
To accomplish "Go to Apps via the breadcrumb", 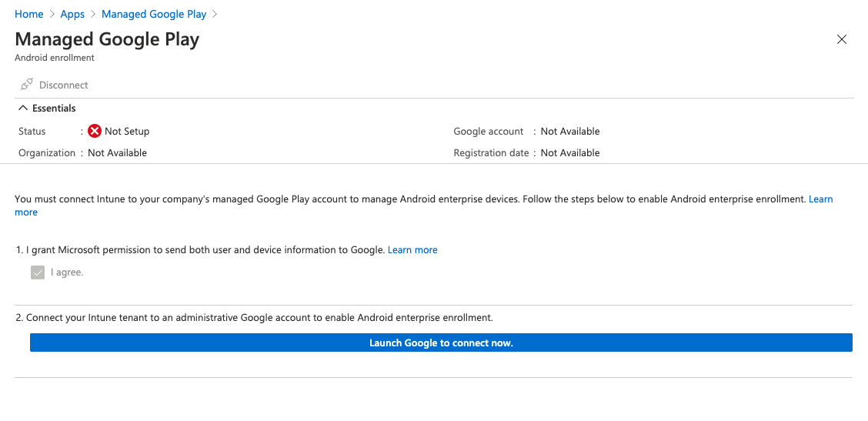I will [x=72, y=15].
